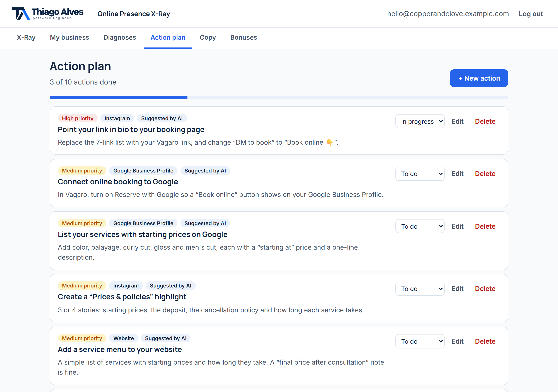
Task: Open the X-Ray tab
Action: pyautogui.click(x=26, y=37)
